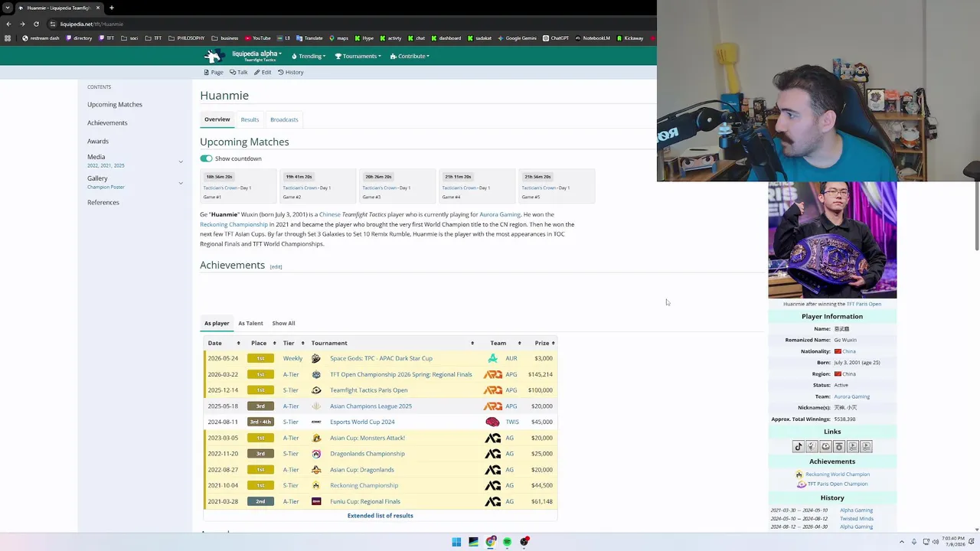Open the TikTok link icon
The height and width of the screenshot is (551, 980).
(798, 446)
